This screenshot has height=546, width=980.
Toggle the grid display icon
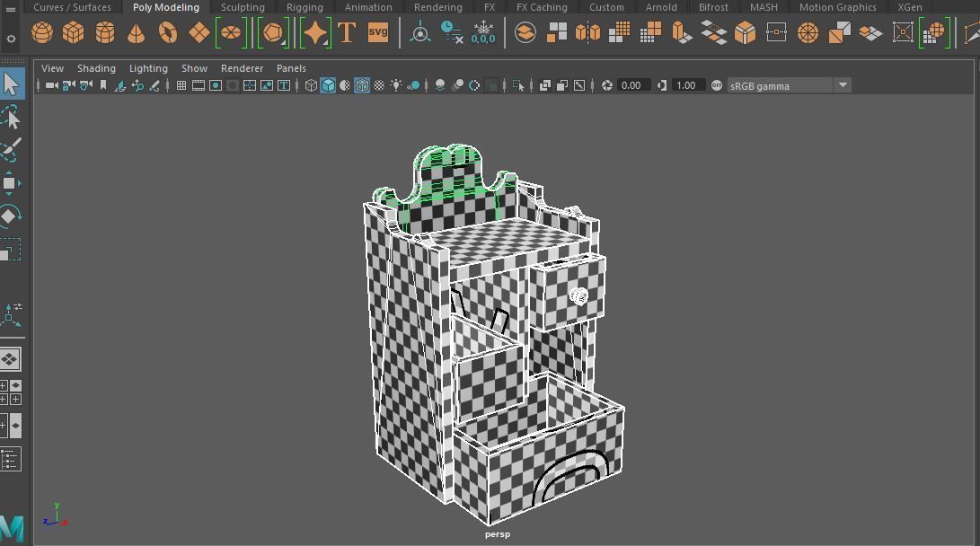pyautogui.click(x=182, y=85)
